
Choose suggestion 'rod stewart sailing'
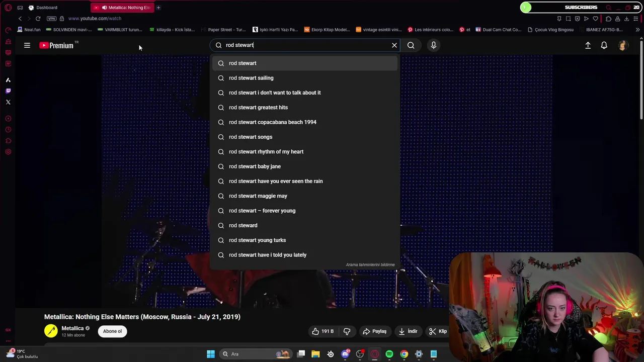coord(304,78)
